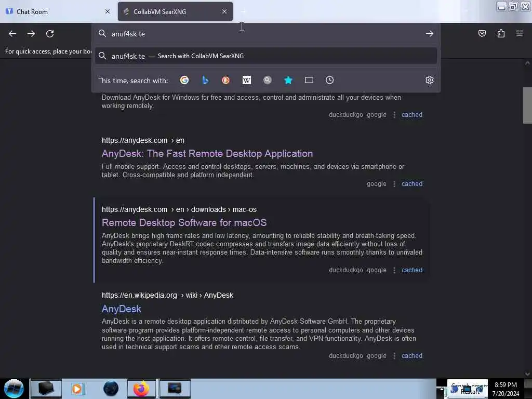Click the page's vertical scrollbar thumb

tap(527, 105)
